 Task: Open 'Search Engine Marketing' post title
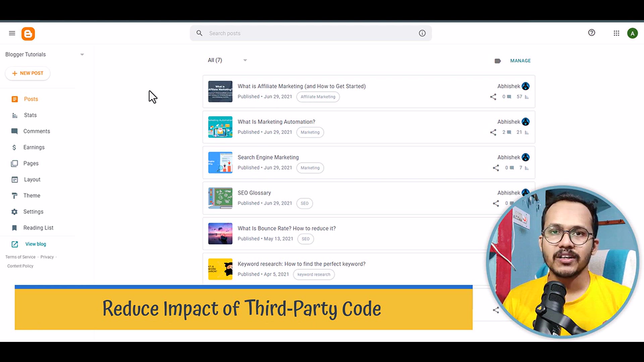[x=268, y=157]
